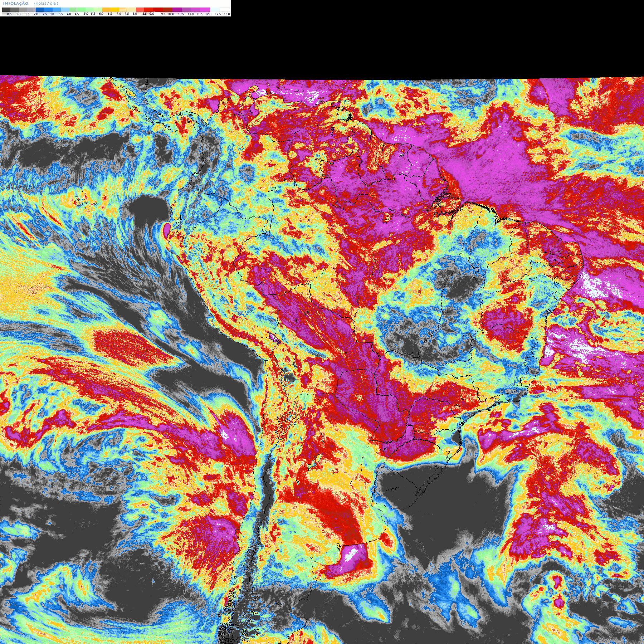
Task: Click the 5.5 legend value
Action: point(93,14)
